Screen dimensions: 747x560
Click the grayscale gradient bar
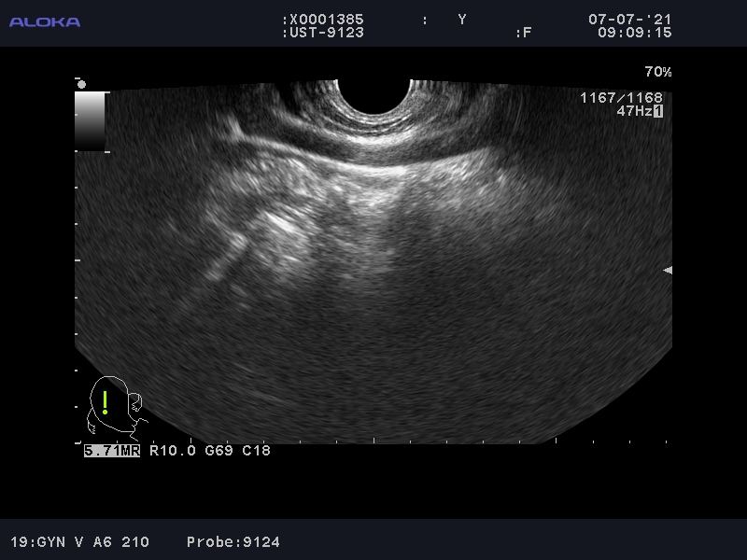[x=91, y=120]
